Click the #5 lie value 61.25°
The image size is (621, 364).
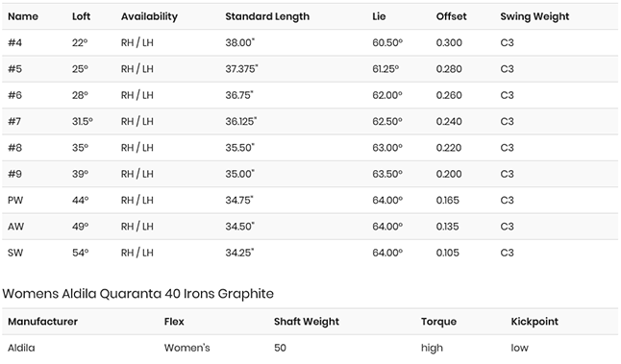[x=385, y=69]
